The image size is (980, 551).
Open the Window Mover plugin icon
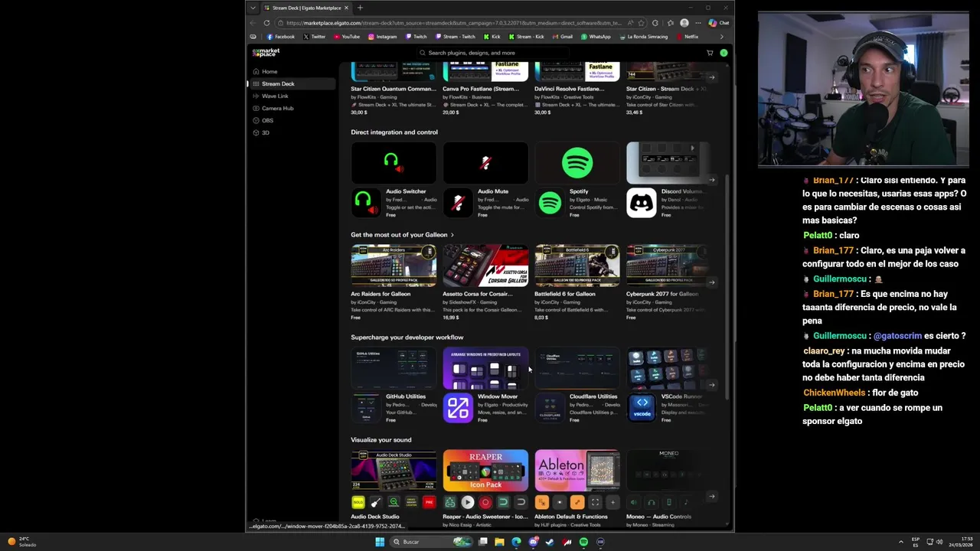[458, 408]
